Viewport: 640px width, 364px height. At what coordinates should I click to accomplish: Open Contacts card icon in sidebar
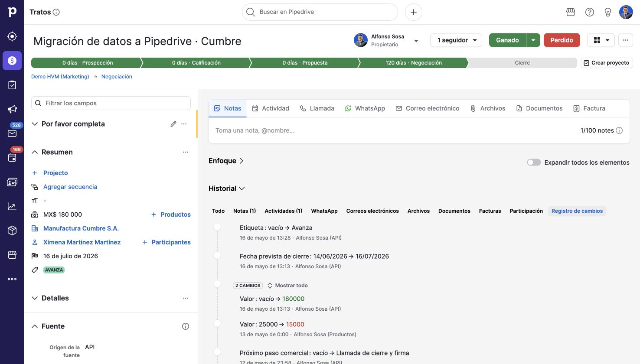click(12, 182)
